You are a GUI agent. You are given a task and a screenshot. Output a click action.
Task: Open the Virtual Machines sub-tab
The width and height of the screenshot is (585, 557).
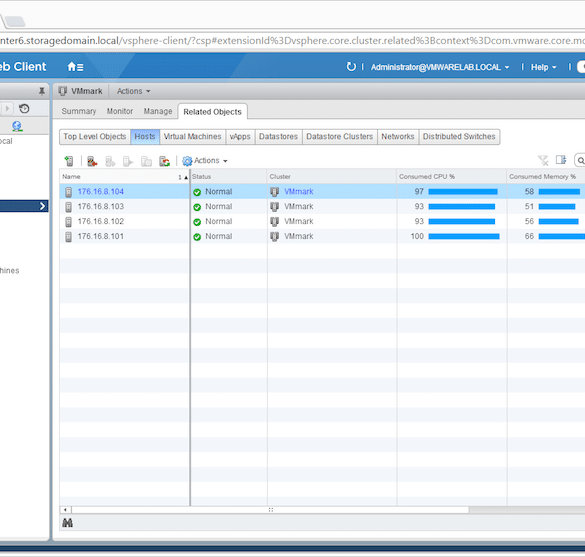193,137
